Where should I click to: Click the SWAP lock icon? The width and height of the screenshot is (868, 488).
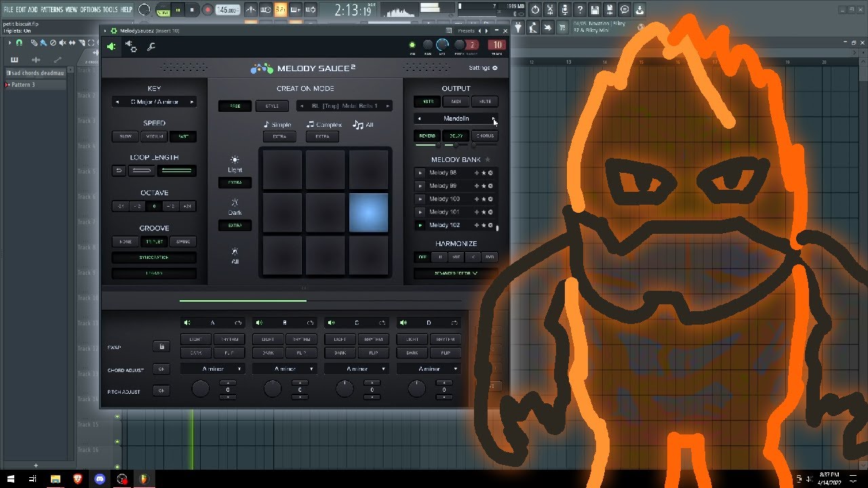[x=161, y=346]
